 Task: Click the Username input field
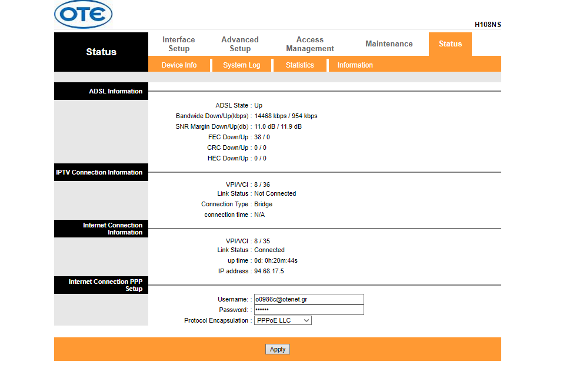coord(309,299)
